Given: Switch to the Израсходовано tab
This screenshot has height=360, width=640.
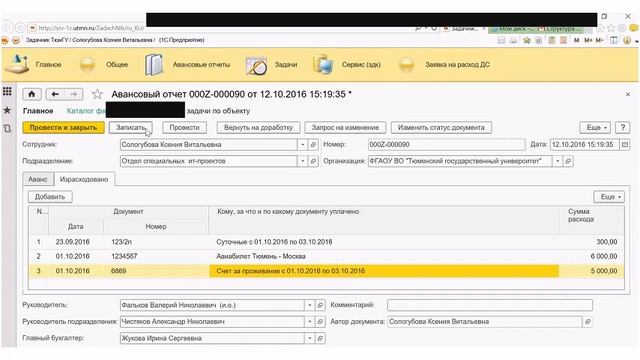Looking at the screenshot, I should pyautogui.click(x=84, y=179).
